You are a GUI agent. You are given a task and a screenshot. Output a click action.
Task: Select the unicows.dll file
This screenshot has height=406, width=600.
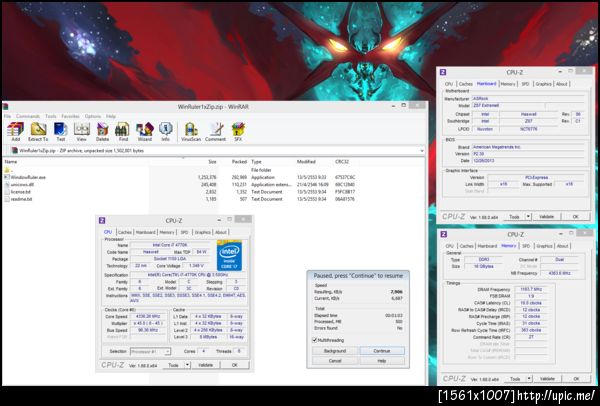22,184
